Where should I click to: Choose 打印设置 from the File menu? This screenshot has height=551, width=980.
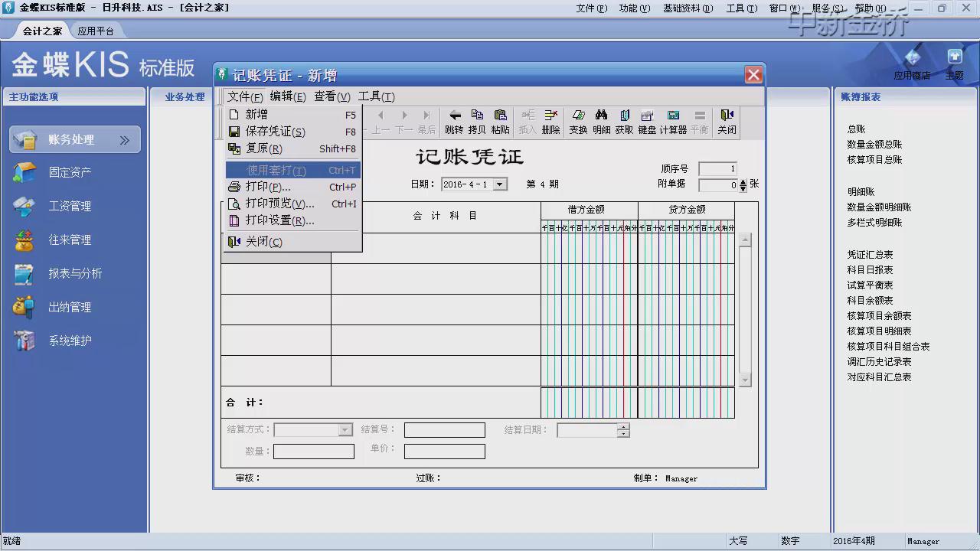(292, 220)
